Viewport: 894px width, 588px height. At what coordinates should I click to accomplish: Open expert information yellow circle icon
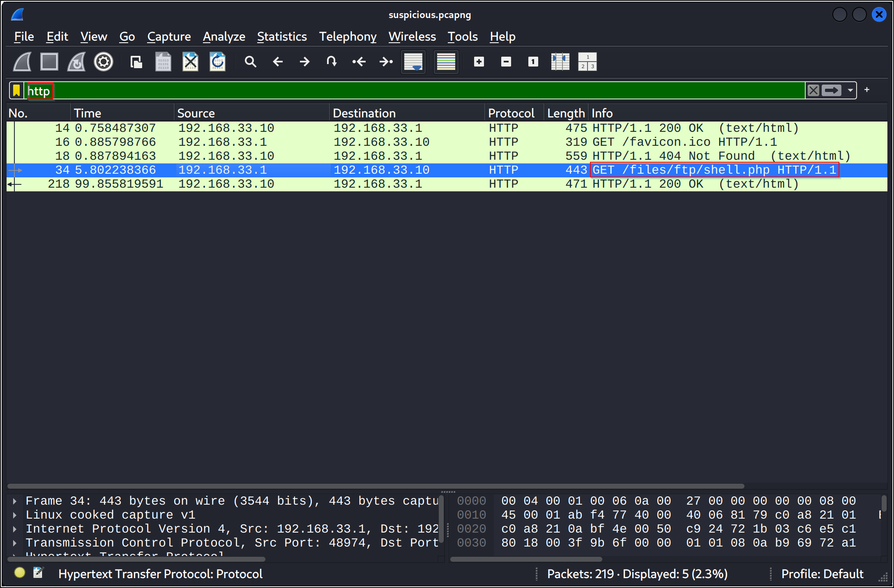pyautogui.click(x=19, y=573)
